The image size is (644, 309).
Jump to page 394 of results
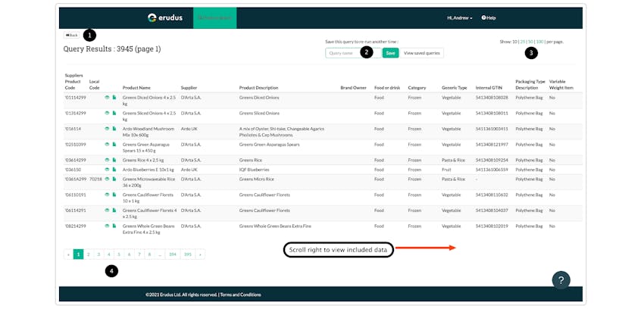click(x=173, y=254)
